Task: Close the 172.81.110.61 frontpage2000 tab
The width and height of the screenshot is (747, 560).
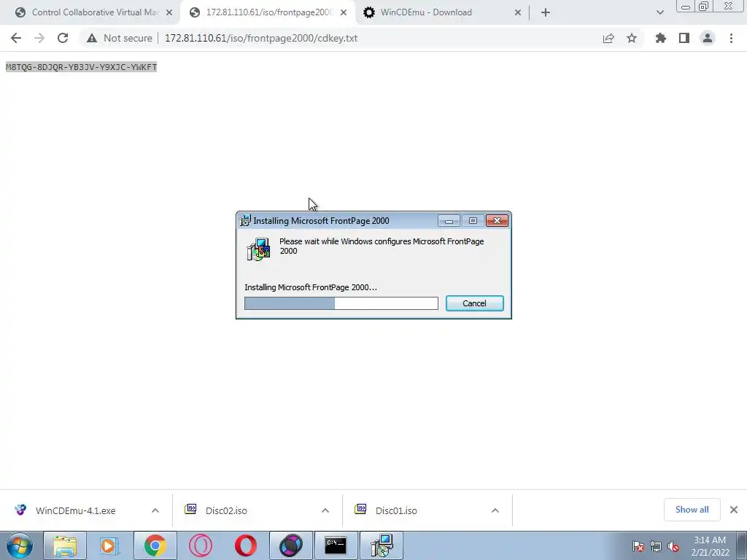Action: (344, 12)
